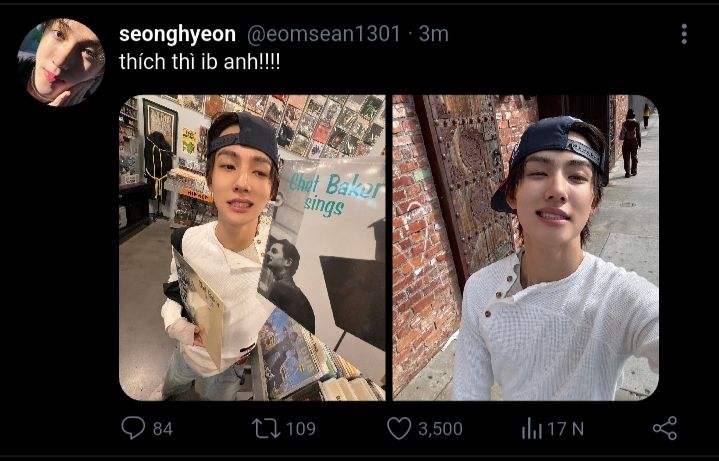
Task: Open view analytics bar chart icon
Action: (531, 428)
